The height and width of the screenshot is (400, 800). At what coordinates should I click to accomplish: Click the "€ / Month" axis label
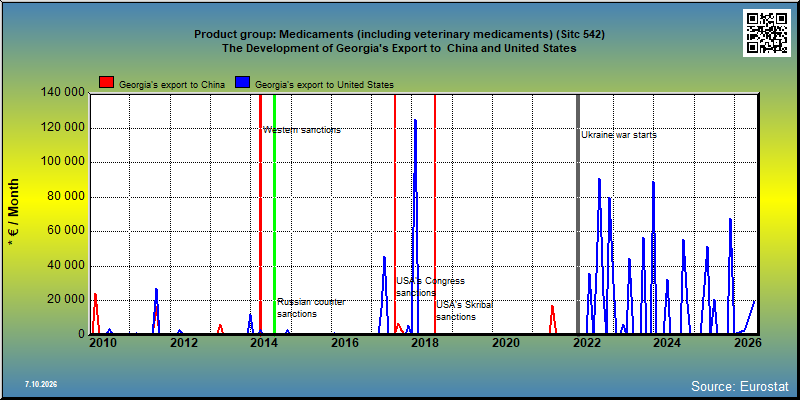click(x=13, y=214)
